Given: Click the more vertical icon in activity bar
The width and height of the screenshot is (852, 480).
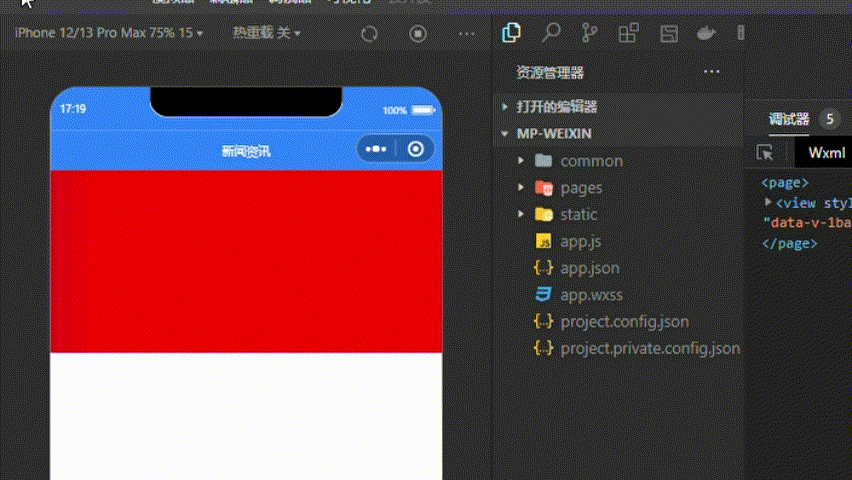Looking at the screenshot, I should pos(741,33).
